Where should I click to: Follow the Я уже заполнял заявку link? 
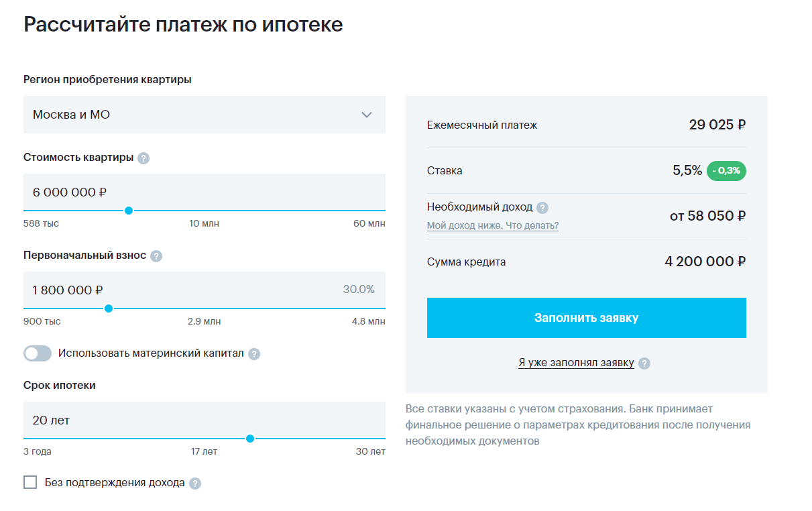tap(576, 363)
